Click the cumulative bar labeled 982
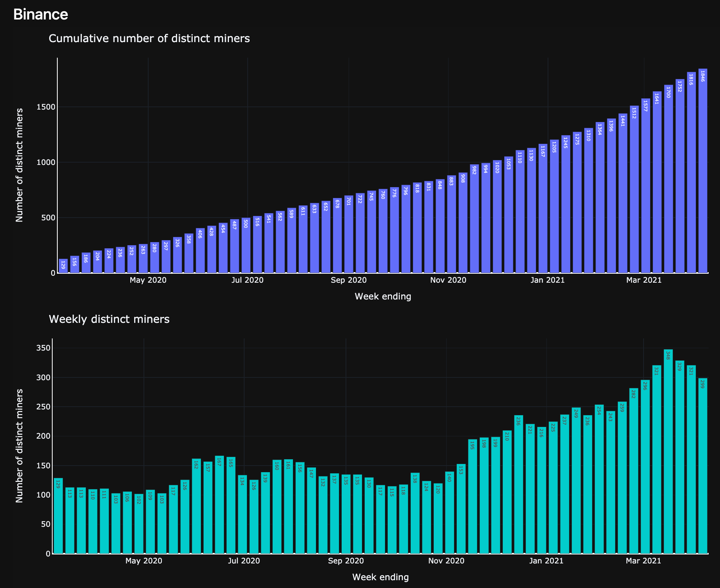This screenshot has height=588, width=720. pyautogui.click(x=474, y=219)
